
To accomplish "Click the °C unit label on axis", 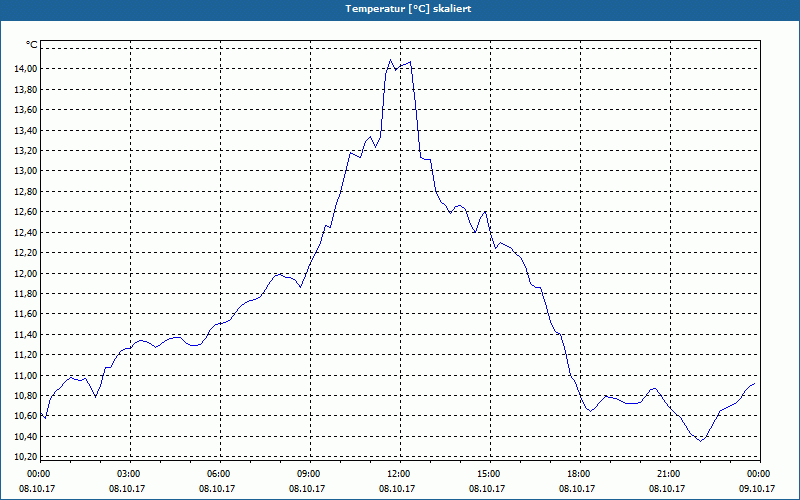I will [32, 45].
